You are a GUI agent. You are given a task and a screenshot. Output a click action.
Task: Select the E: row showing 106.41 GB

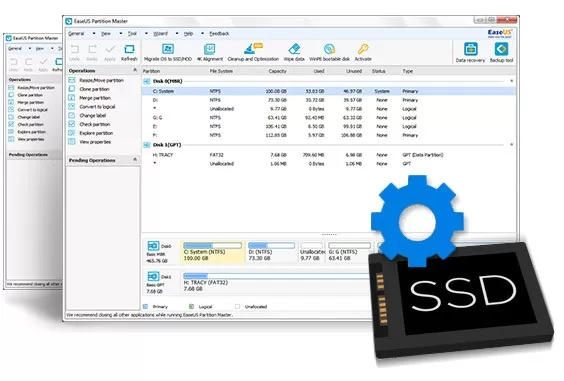[328, 127]
